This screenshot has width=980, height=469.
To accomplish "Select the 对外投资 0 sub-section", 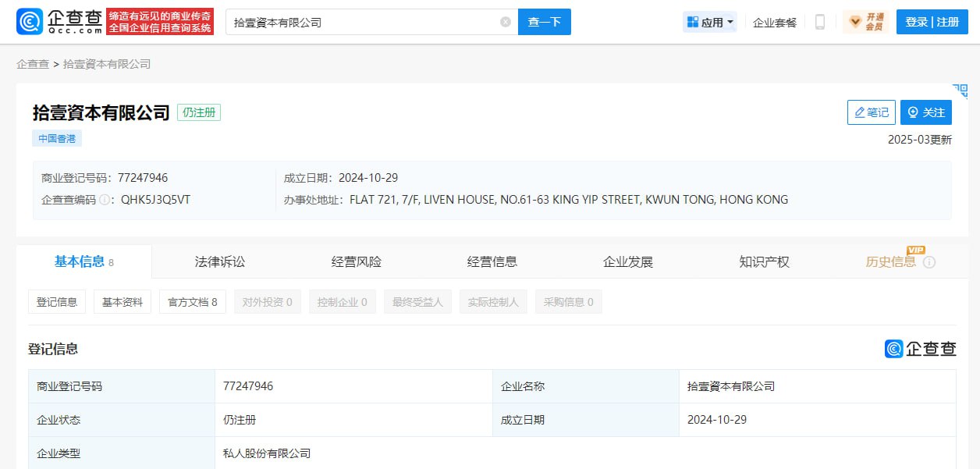I will click(268, 302).
